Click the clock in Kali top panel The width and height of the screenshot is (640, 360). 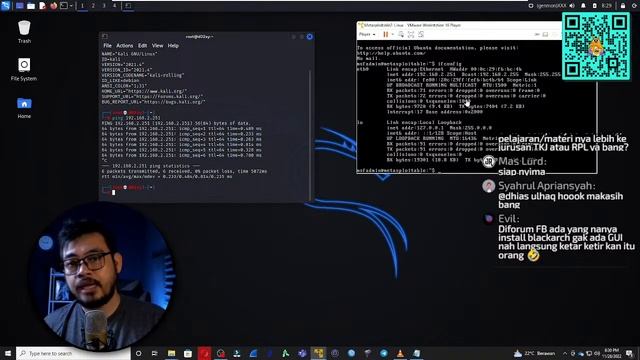tap(607, 6)
